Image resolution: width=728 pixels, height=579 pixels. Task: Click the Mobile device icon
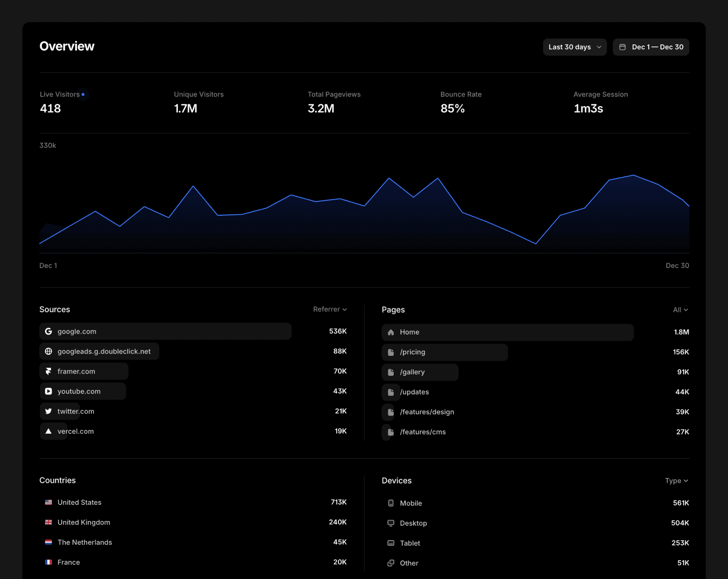(391, 503)
